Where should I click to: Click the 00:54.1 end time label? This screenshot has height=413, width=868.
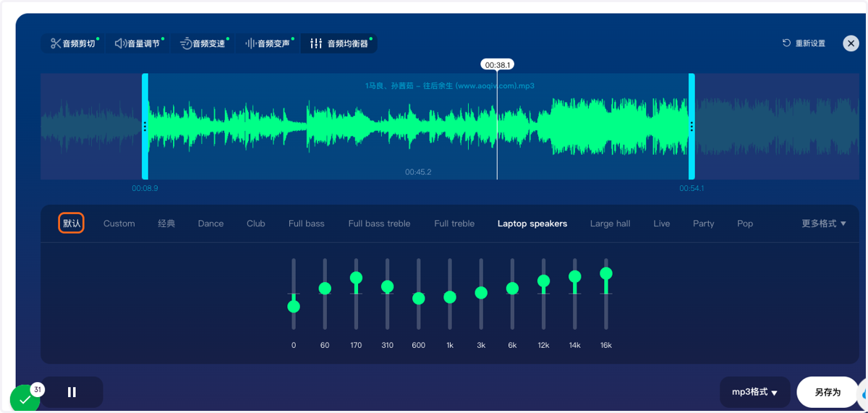pyautogui.click(x=692, y=188)
